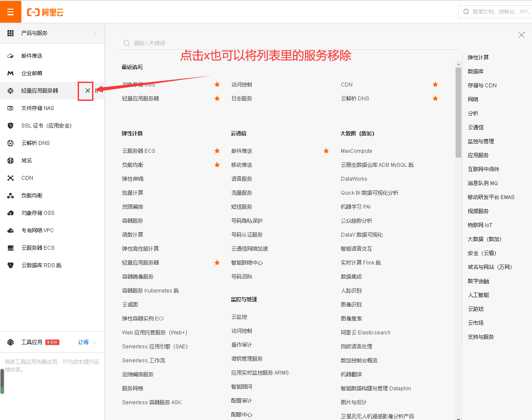Viewport: 532px width, 420px height.
Task: Toggle the 邮件推送 star under 云通信
Action: tap(326, 151)
